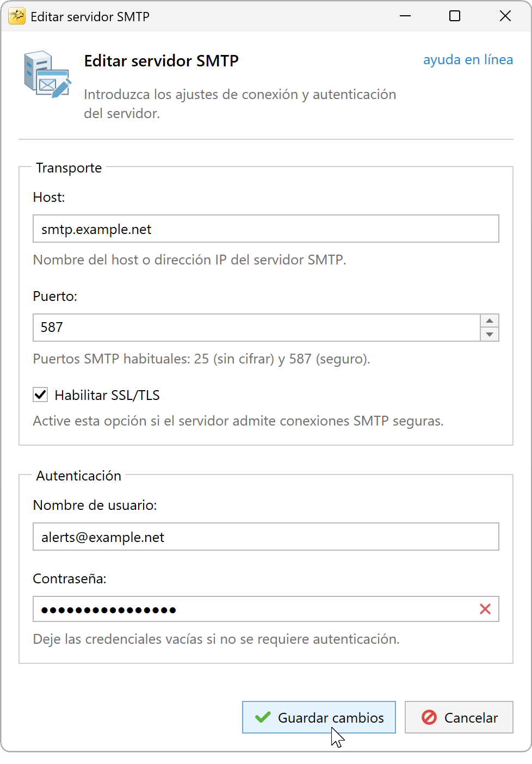The width and height of the screenshot is (532, 764).
Task: Click the Nombre de usuario: label
Action: point(95,505)
